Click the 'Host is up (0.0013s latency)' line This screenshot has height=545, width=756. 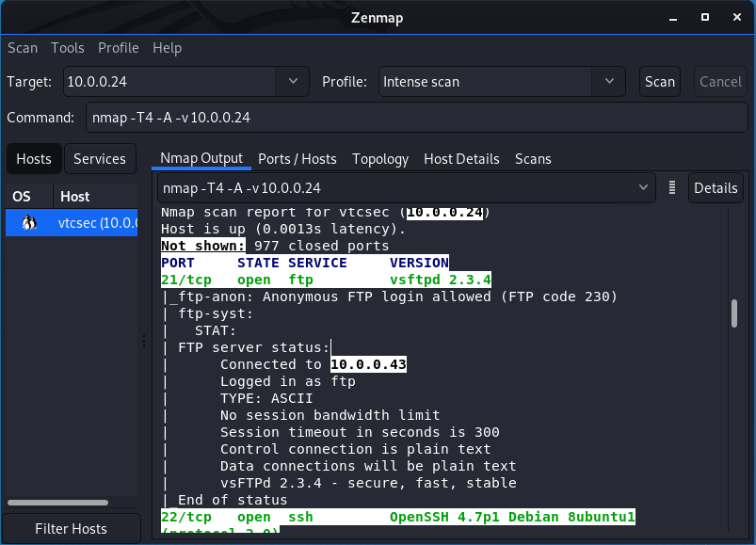coord(283,229)
